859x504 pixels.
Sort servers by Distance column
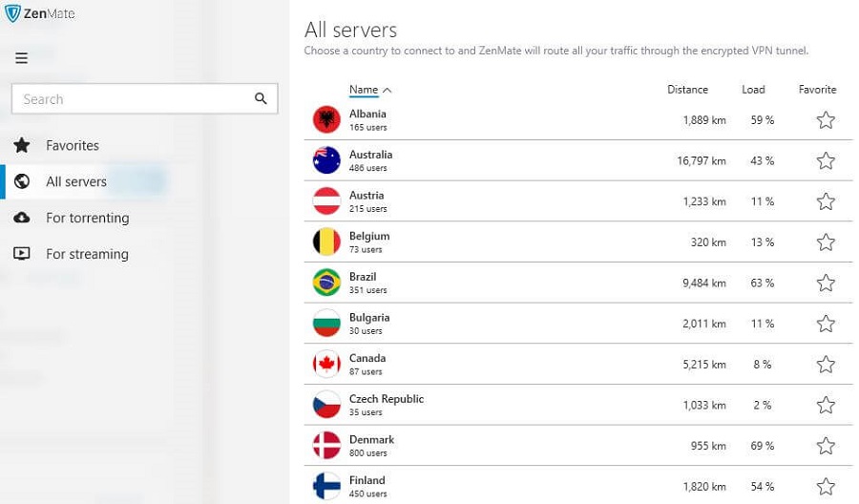pos(687,90)
